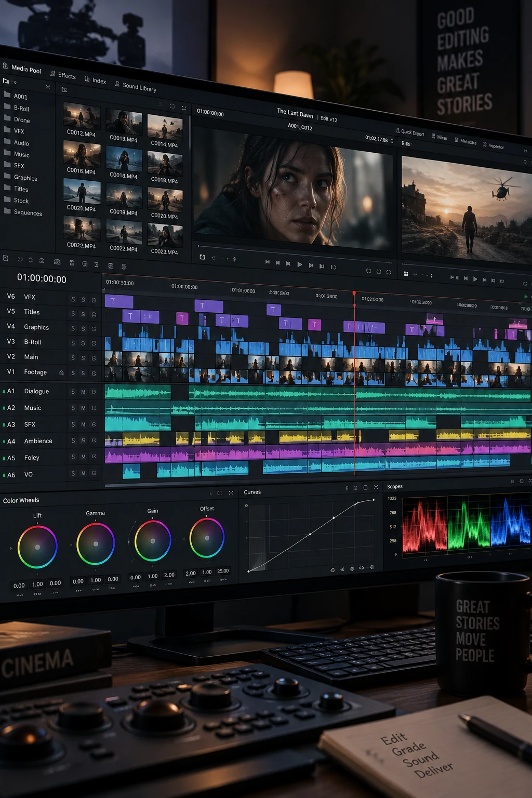Click the Edit v12 timeline name

328,119
